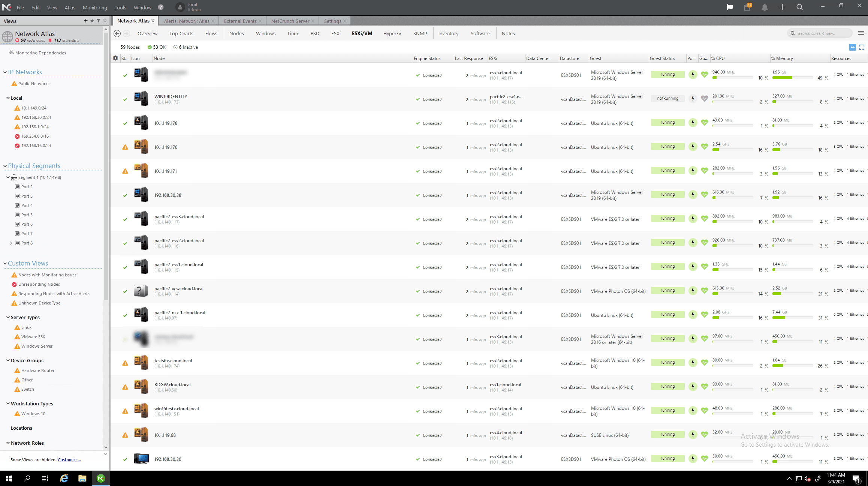Viewport: 868px width, 486px height.
Task: Collapse the IP Networks section
Action: coord(5,72)
